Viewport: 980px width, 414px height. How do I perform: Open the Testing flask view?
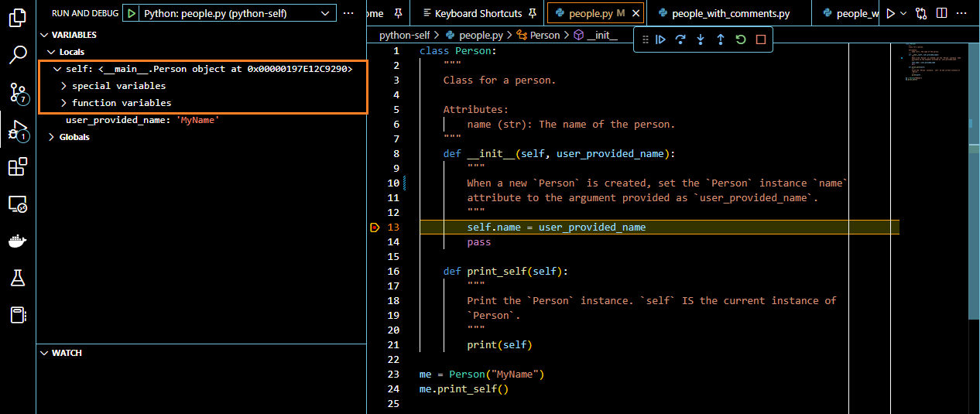[18, 279]
